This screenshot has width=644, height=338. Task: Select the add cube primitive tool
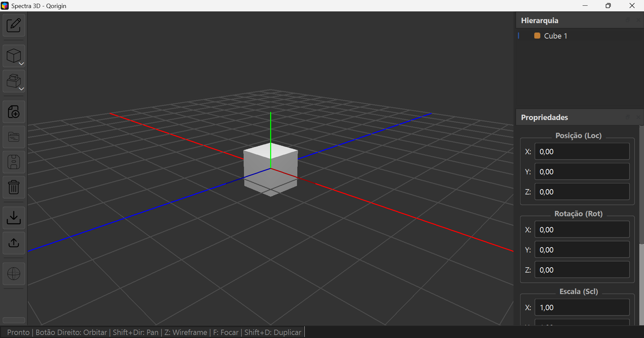point(14,55)
